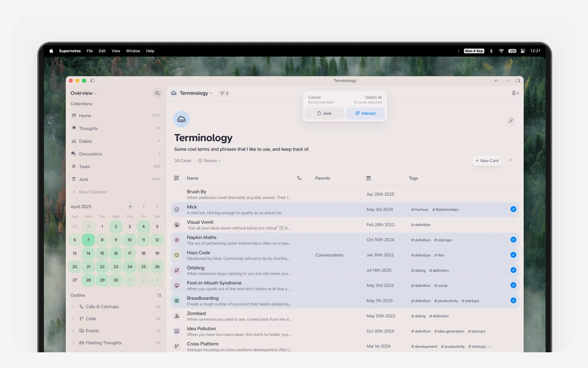
Task: Click the Mick card's smiley icon
Action: pyautogui.click(x=177, y=210)
